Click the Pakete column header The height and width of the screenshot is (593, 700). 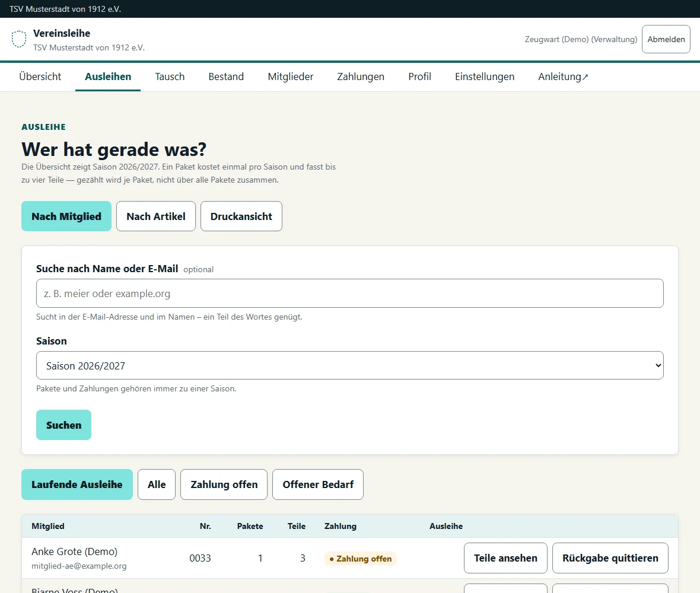(x=250, y=526)
